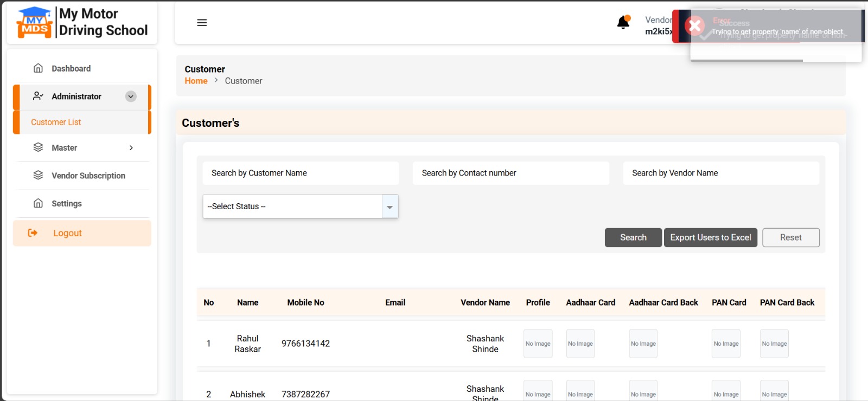Click the hamburger menu icon
868x401 pixels.
tap(202, 23)
